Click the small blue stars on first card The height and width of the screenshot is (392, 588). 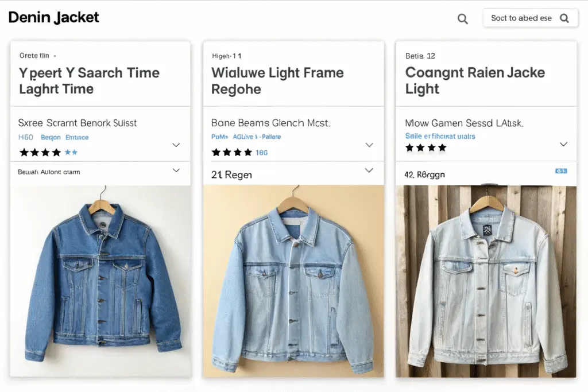pyautogui.click(x=71, y=153)
